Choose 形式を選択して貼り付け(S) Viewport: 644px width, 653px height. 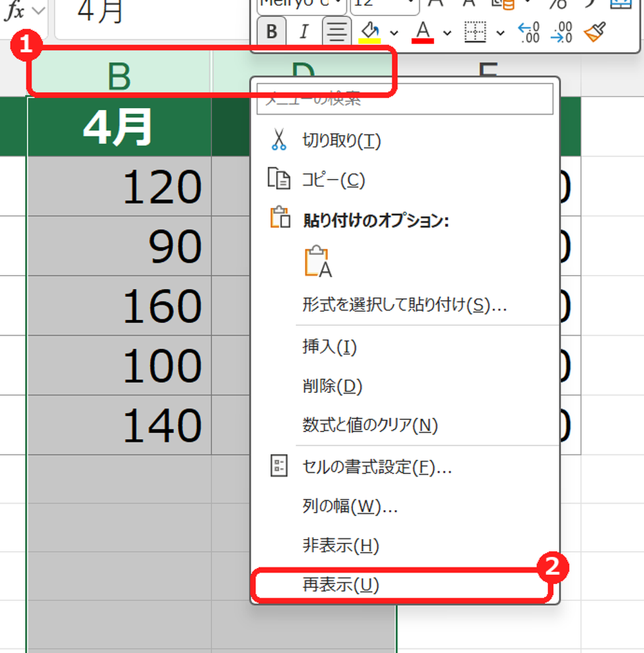pos(405,305)
